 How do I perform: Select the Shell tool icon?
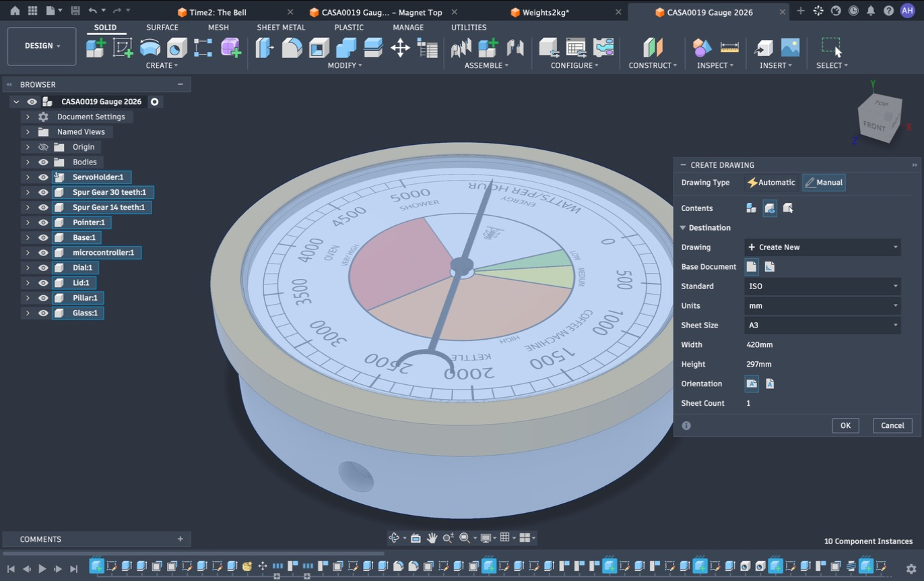point(319,48)
